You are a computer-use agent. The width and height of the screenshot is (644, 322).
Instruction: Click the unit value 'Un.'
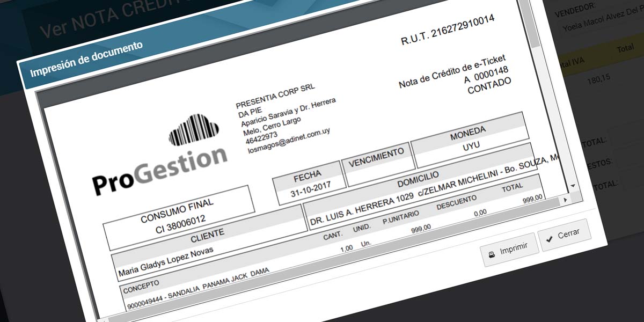pos(366,243)
